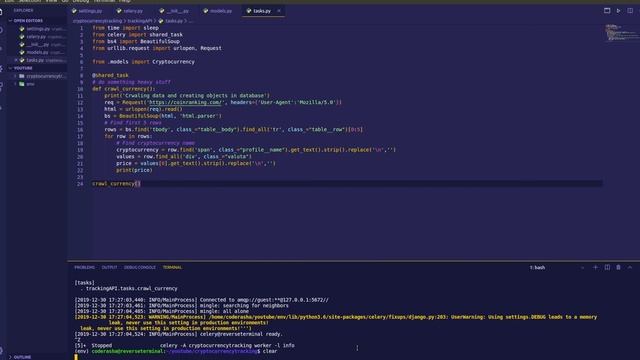Click the models.py Python file icon in tab
The image size is (640, 360).
coord(206,11)
